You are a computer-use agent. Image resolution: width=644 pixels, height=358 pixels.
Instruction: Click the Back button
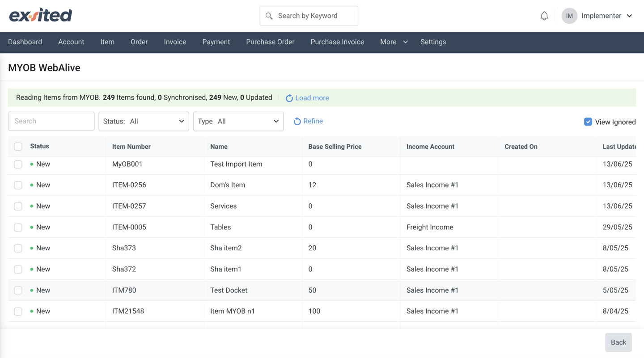pos(619,342)
